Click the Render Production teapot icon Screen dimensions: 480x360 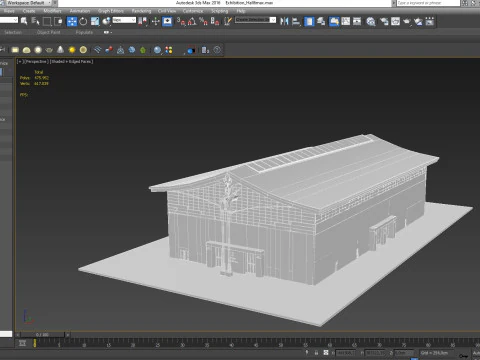(x=407, y=21)
